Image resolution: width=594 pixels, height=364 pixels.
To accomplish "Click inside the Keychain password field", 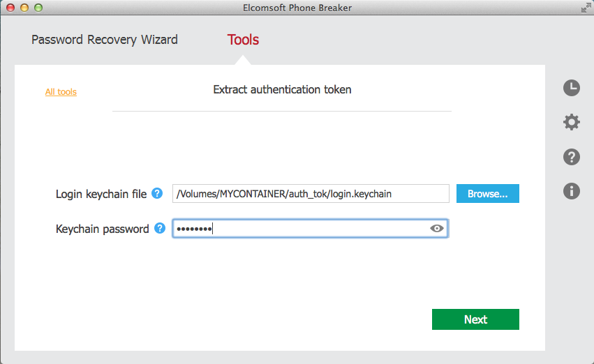I will coord(300,228).
